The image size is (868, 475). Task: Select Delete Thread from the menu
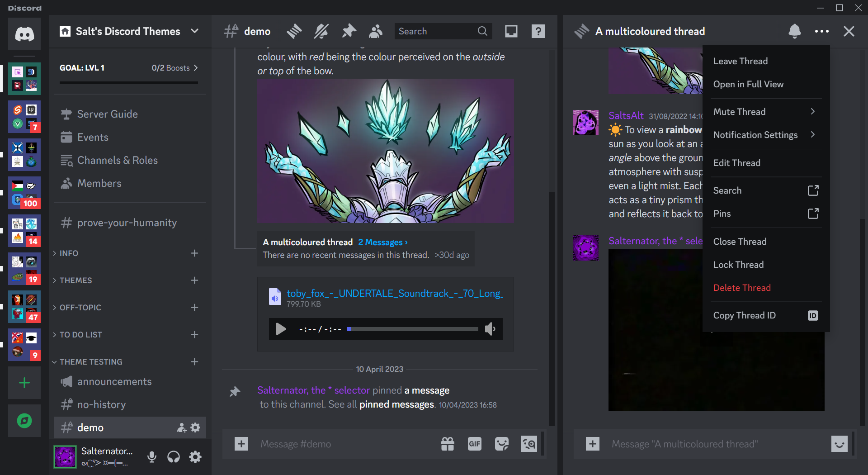tap(741, 288)
